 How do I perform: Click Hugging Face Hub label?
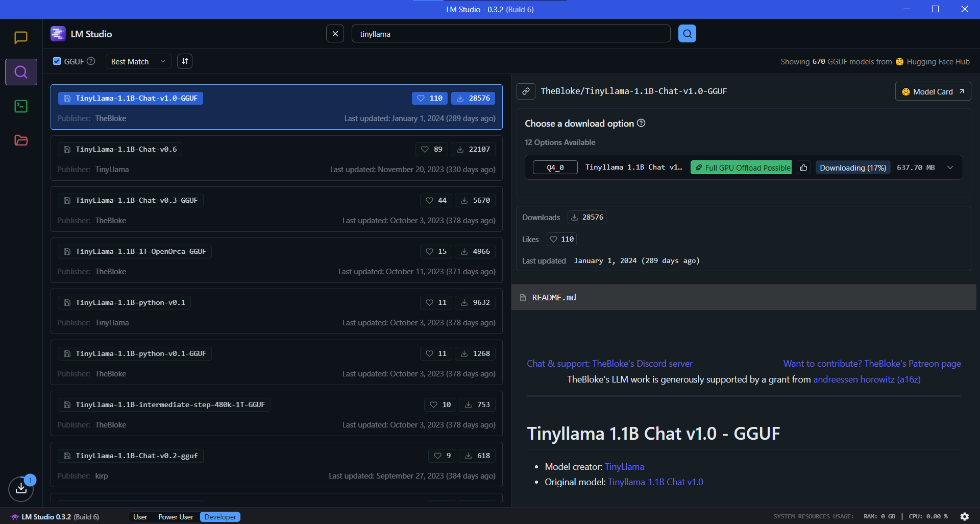[x=938, y=61]
